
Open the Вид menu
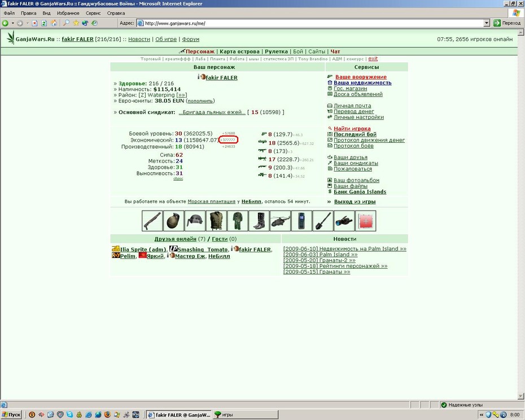click(x=46, y=13)
